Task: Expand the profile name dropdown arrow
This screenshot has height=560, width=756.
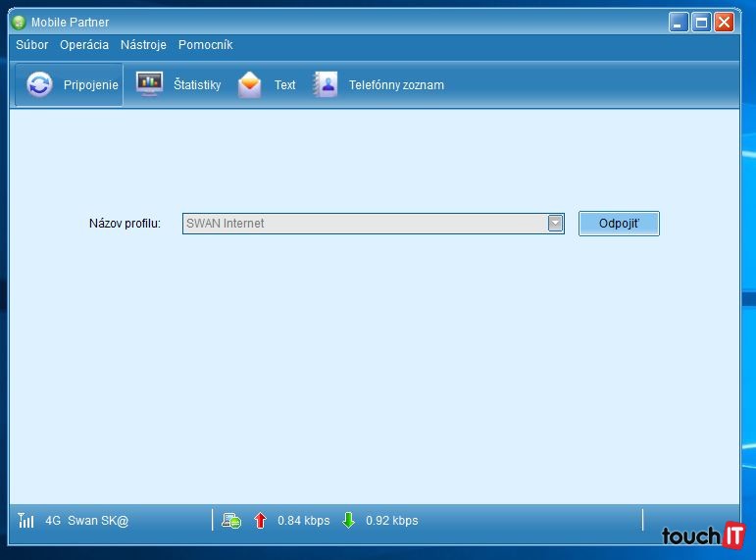Action: click(x=555, y=224)
